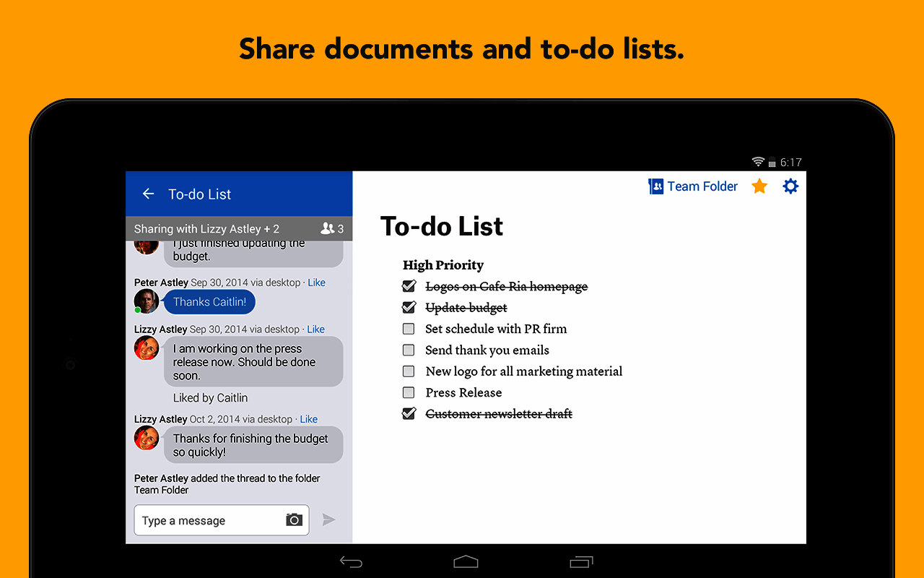Tap Liked by Caitlin label
This screenshot has width=924, height=578.
tap(210, 397)
